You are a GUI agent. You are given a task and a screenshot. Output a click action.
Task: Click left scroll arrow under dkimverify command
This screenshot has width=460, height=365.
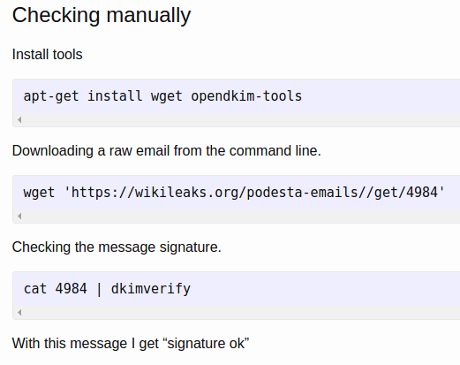[20, 312]
